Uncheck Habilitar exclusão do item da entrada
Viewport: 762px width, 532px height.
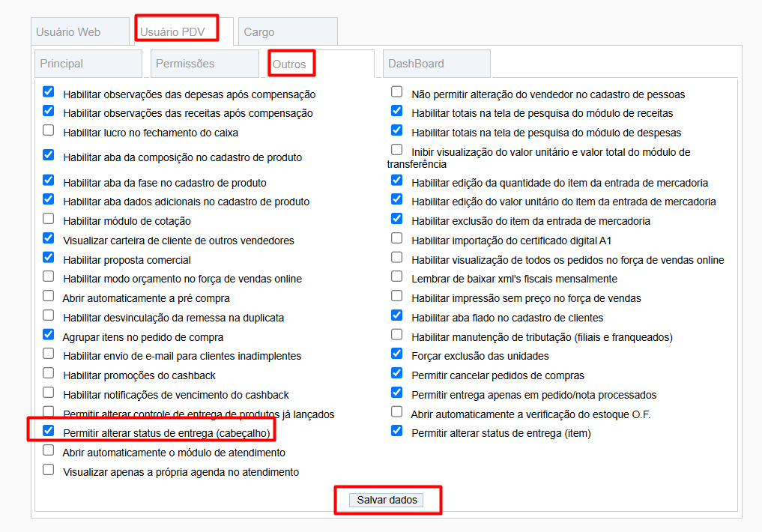pyautogui.click(x=396, y=218)
